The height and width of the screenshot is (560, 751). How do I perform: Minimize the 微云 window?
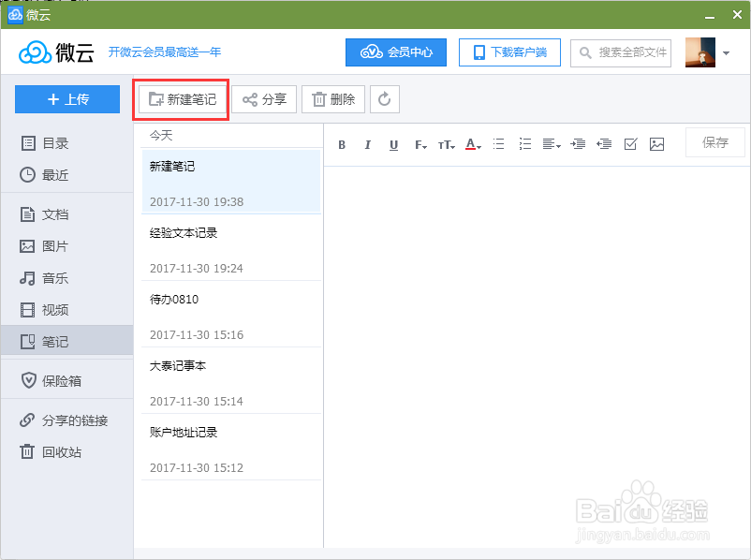(x=710, y=16)
